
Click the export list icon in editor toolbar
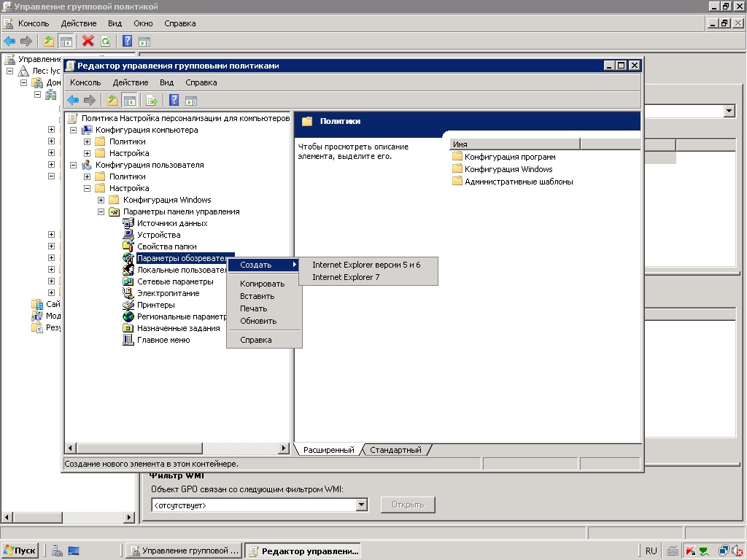pos(152,101)
